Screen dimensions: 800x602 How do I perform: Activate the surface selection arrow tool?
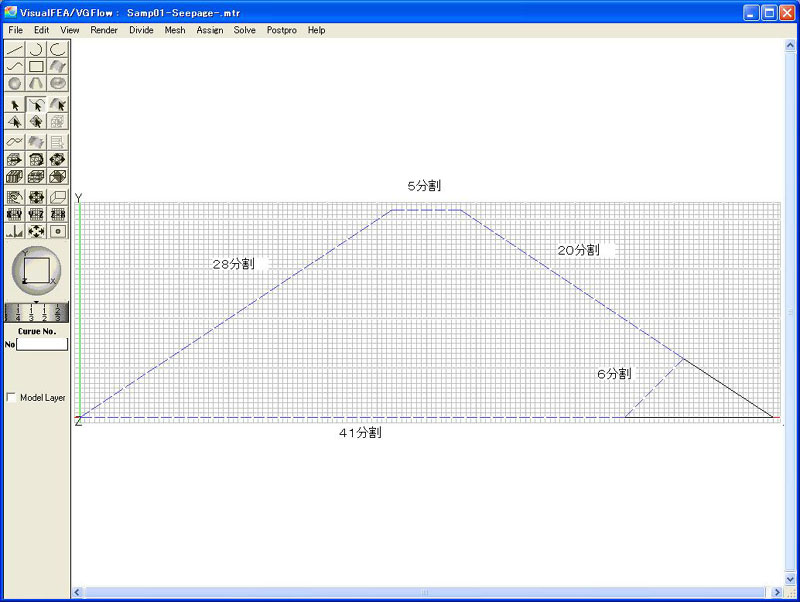pos(58,105)
